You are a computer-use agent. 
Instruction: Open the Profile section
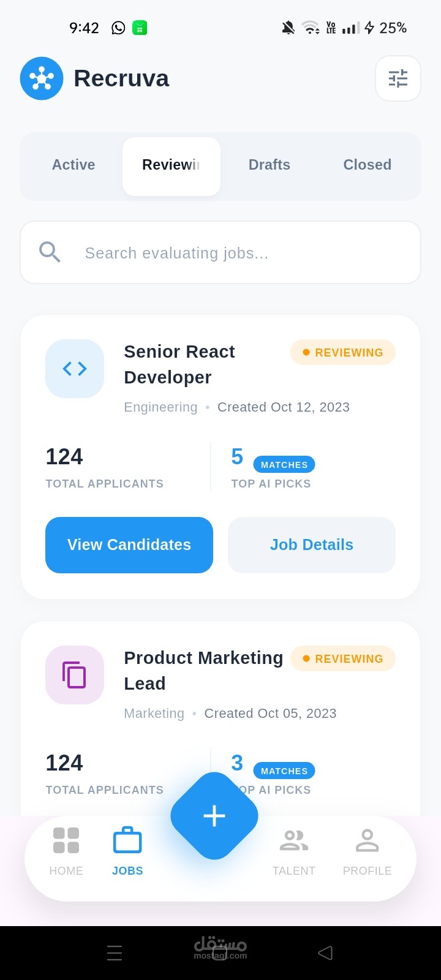click(x=367, y=851)
